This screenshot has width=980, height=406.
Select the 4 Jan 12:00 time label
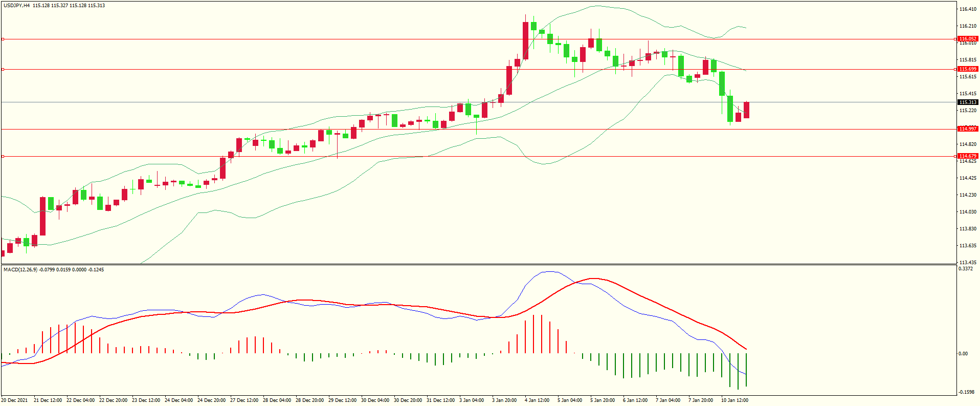(537, 400)
